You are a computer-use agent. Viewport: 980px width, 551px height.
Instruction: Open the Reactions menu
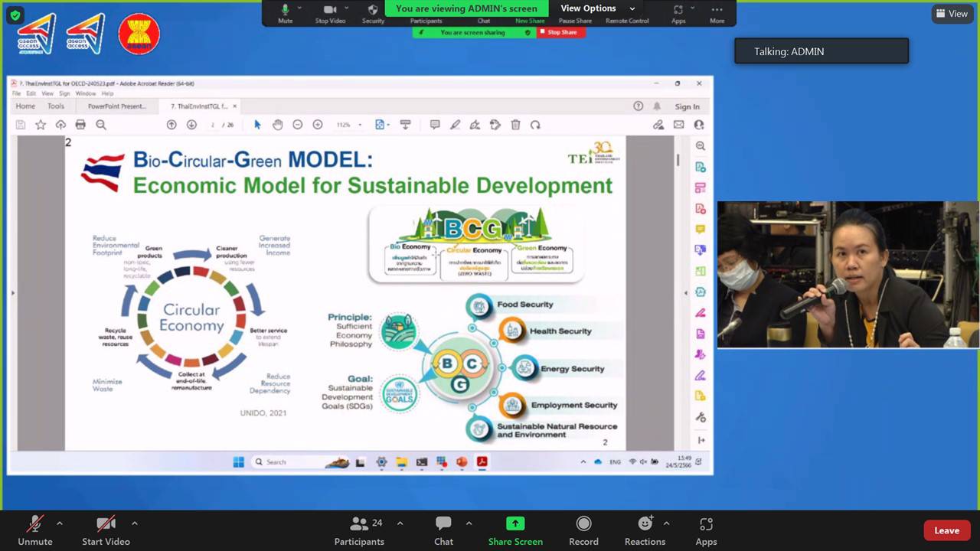click(x=645, y=531)
